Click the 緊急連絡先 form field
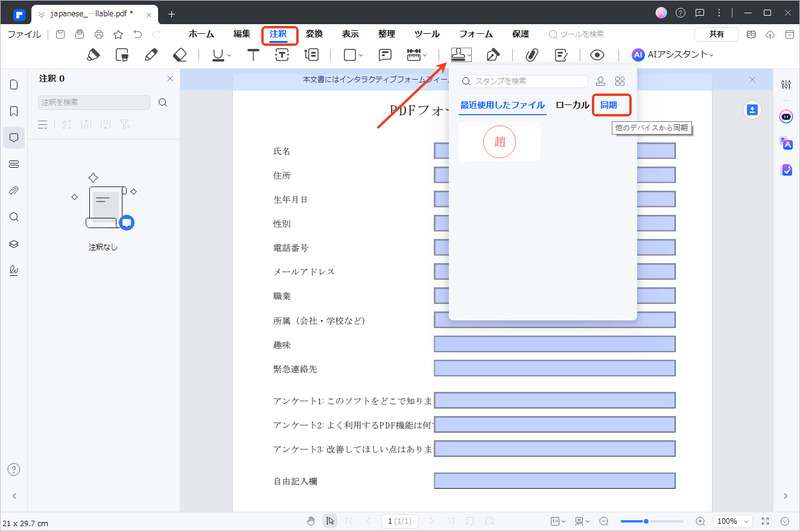Viewport: 800px width, 531px height. click(555, 368)
